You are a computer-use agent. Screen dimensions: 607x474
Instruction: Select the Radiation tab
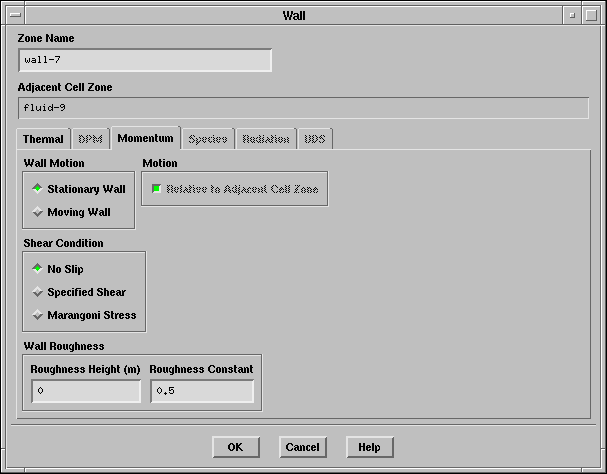tap(266, 139)
